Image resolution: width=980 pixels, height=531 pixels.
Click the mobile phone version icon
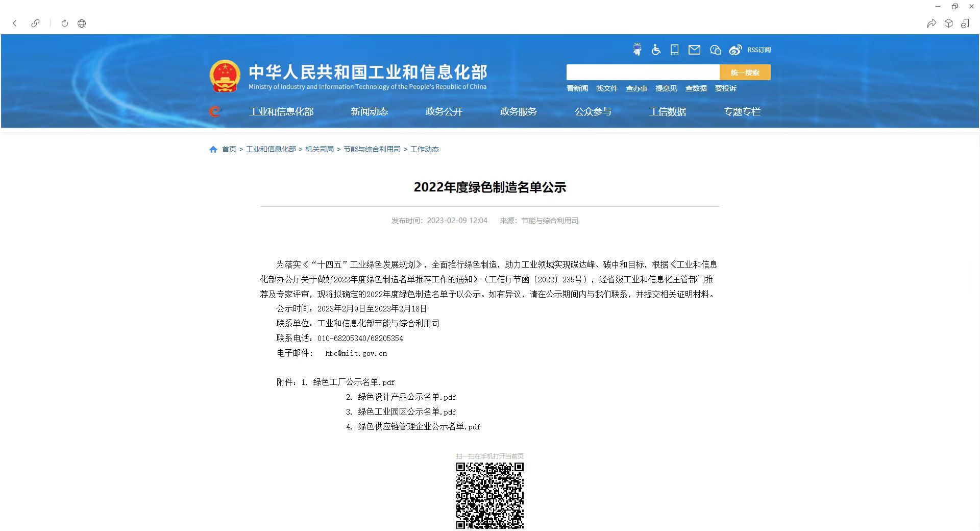(x=674, y=50)
